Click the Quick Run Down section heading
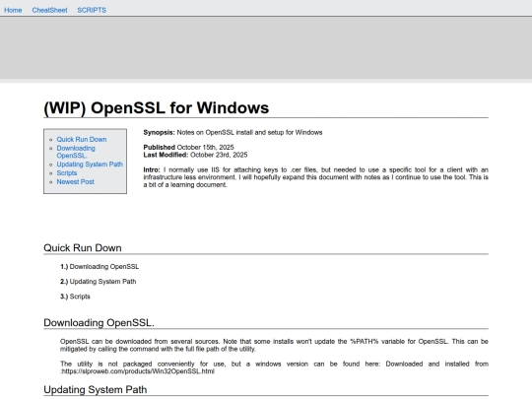 (83, 248)
